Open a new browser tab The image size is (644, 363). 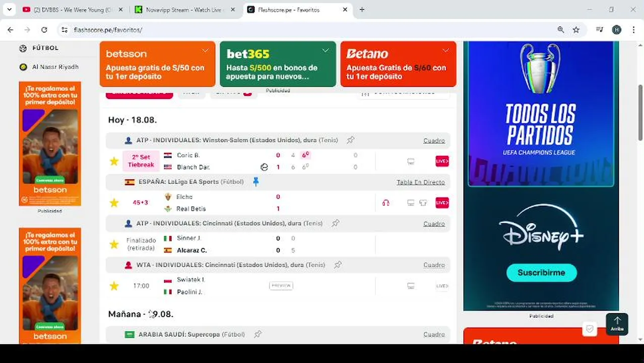[362, 9]
